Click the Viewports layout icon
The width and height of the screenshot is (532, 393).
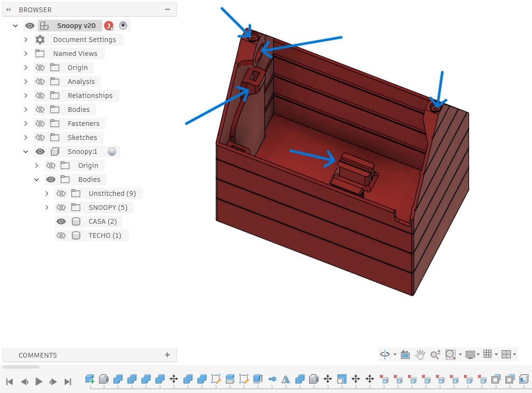(506, 354)
